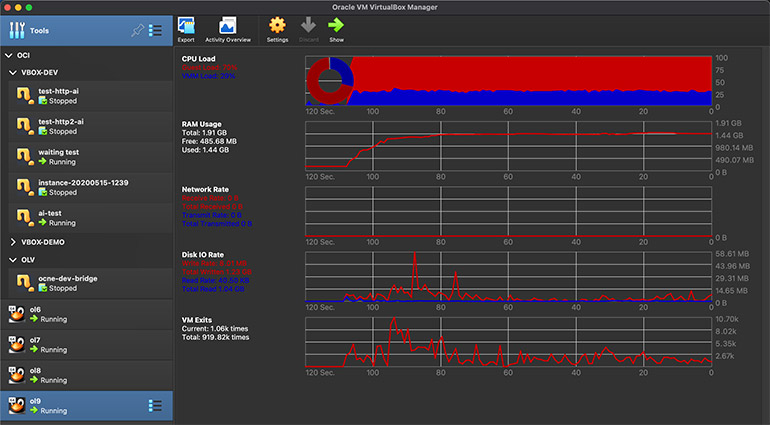
Task: Select the ol8 virtual machine
Action: pyautogui.click(x=86, y=375)
